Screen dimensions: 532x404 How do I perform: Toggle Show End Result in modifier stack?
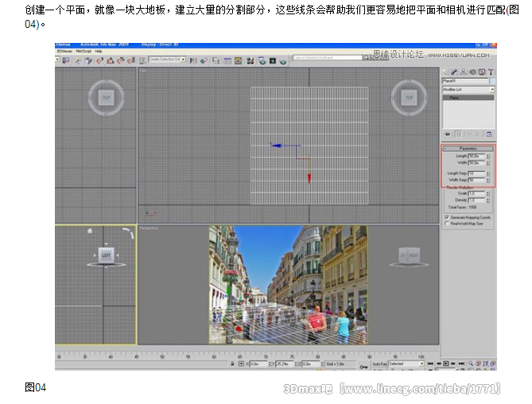(459, 134)
